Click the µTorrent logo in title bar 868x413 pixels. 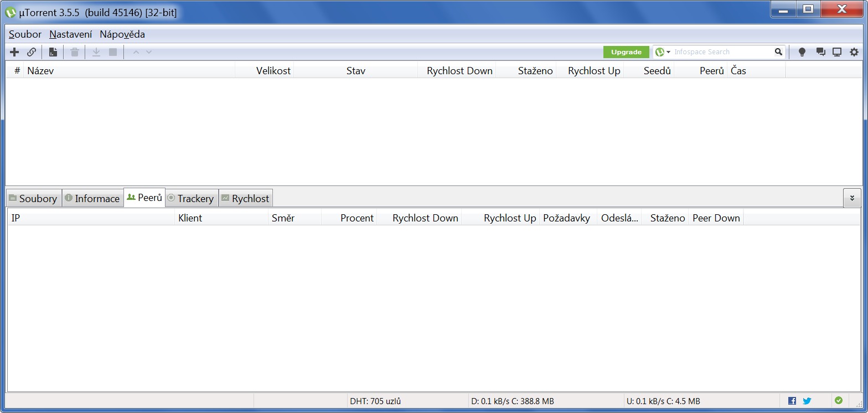pyautogui.click(x=11, y=12)
